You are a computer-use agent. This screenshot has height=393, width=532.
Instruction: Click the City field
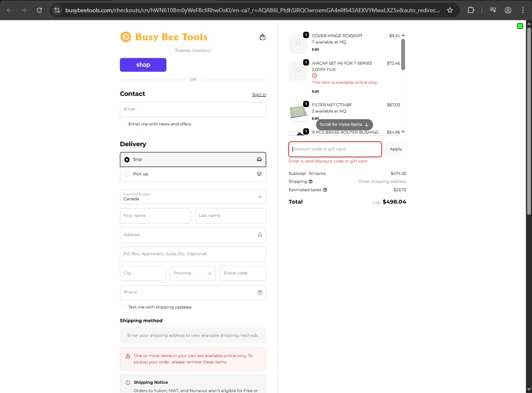tap(143, 273)
